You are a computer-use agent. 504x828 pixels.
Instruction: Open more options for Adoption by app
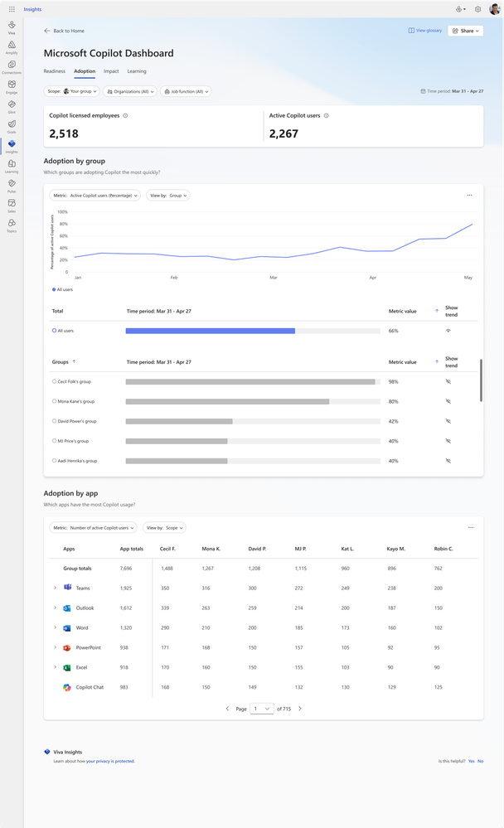click(x=471, y=527)
